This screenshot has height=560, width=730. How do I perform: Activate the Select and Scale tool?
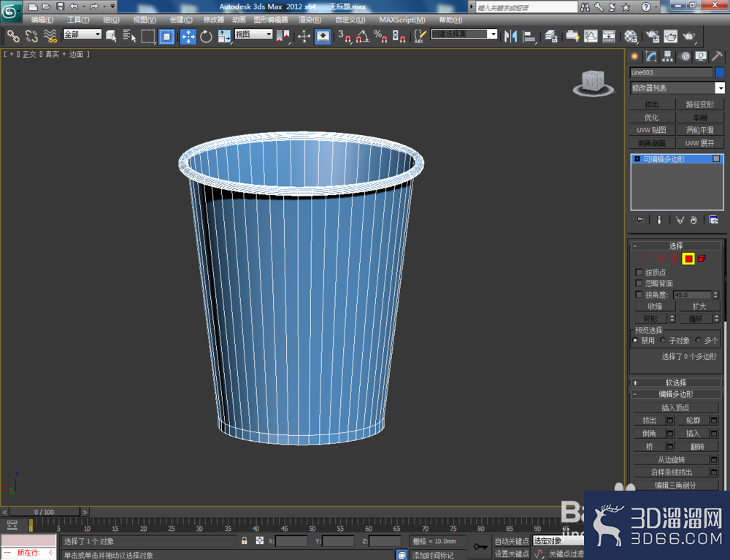tap(224, 36)
